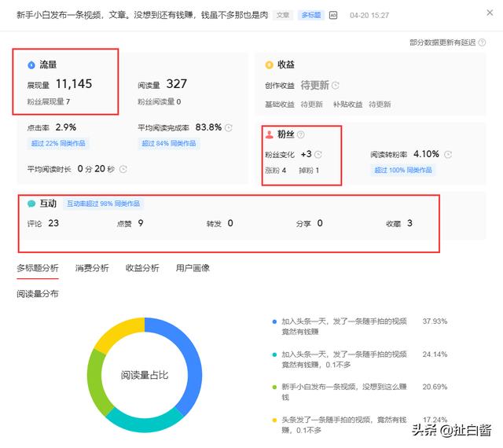The width and height of the screenshot is (503, 448).
Task: Click the 超过 84% 同类作品 badge
Action: tap(170, 143)
